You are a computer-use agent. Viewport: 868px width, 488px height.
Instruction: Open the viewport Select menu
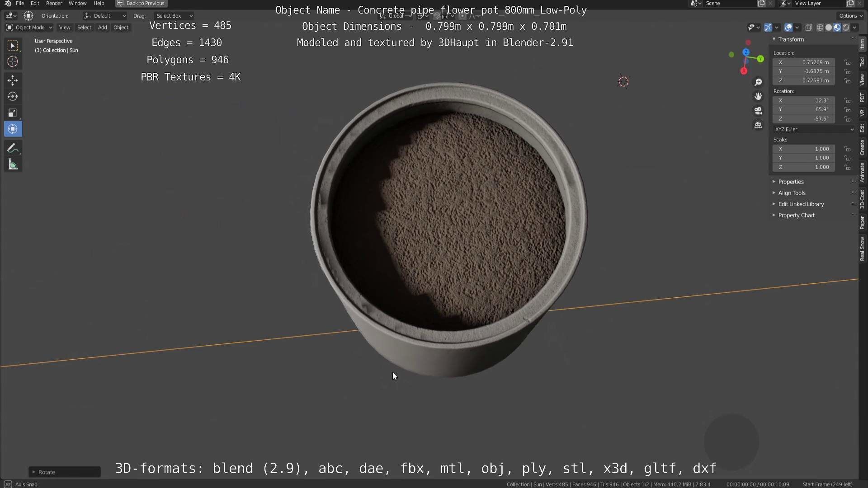point(84,28)
